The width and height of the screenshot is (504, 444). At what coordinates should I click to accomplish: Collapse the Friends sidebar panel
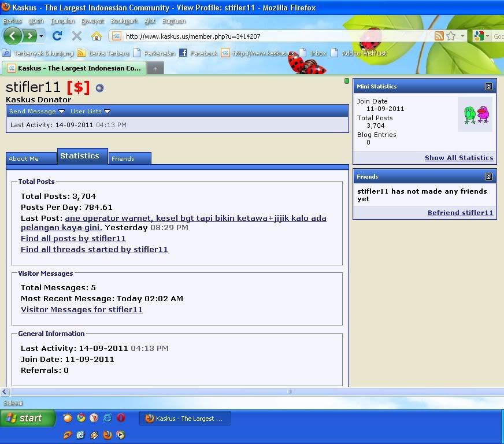pyautogui.click(x=488, y=176)
